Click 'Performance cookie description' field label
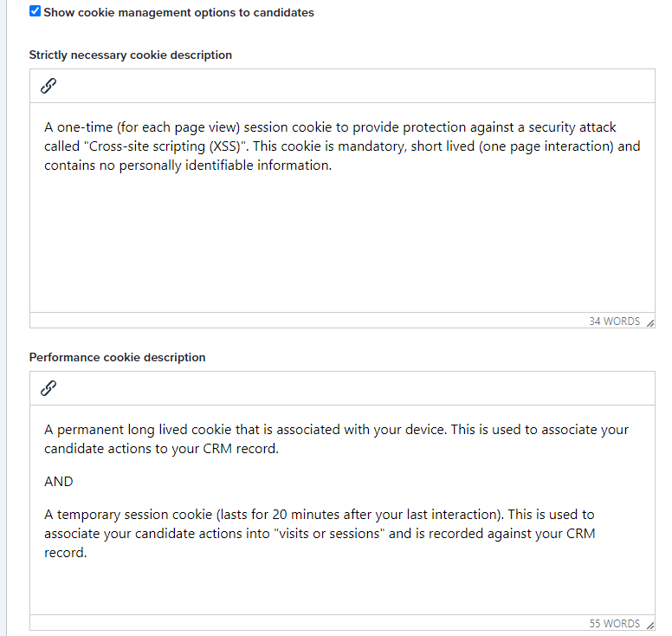This screenshot has width=672, height=636. 117,357
